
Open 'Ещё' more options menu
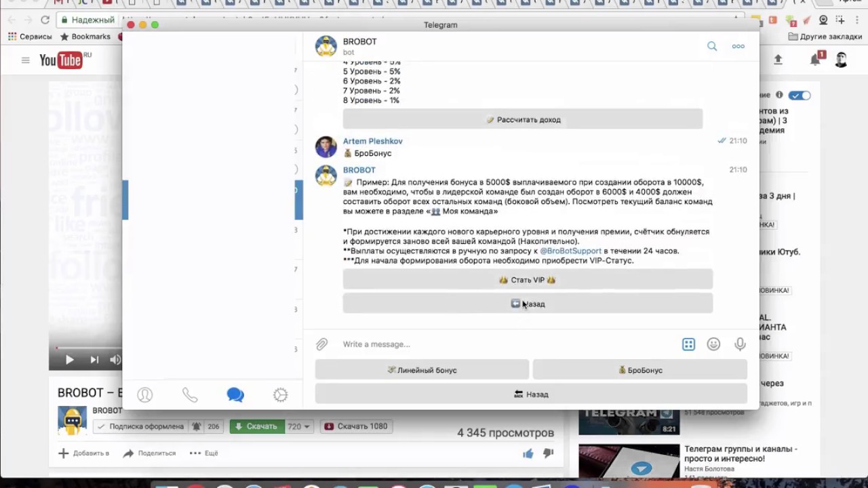click(203, 453)
